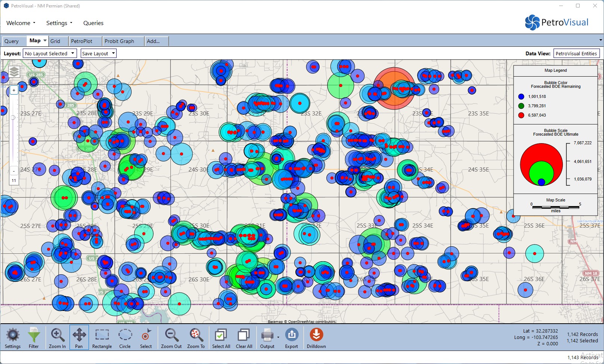Select the Rectangle selection tool
Viewport: 604px width, 364px height.
tap(102, 337)
